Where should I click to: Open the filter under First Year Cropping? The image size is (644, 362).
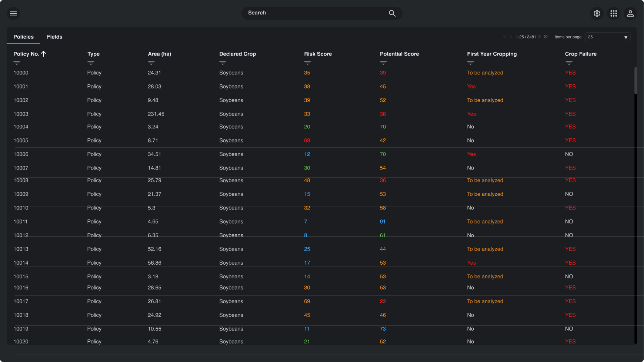click(470, 63)
